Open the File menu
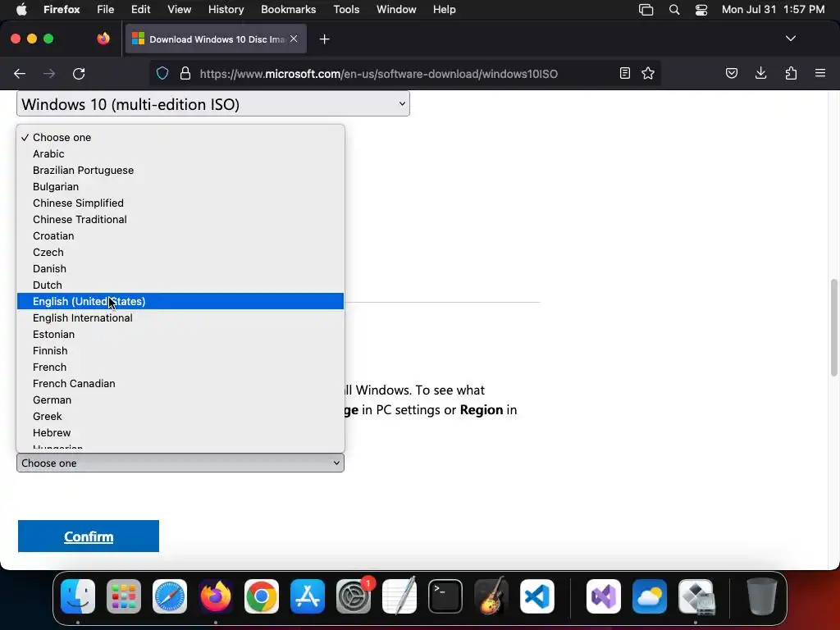Viewport: 840px width, 630px height. click(x=106, y=9)
